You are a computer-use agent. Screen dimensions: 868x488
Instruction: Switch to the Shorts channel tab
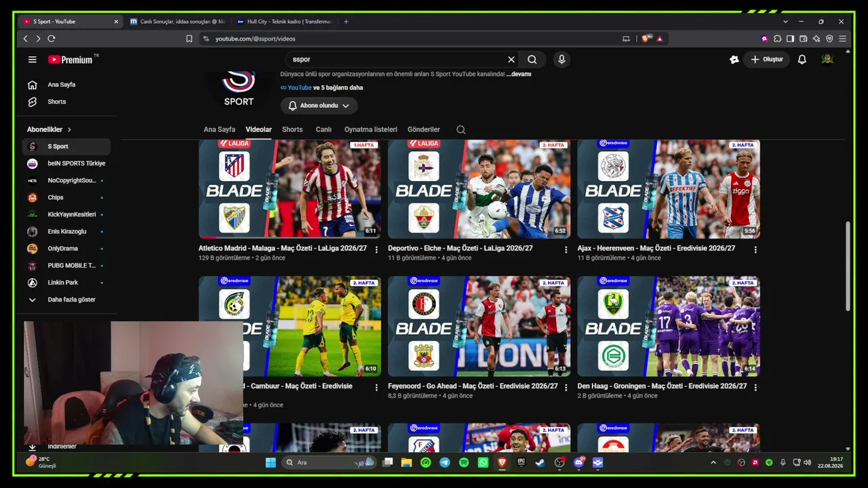[x=292, y=129]
